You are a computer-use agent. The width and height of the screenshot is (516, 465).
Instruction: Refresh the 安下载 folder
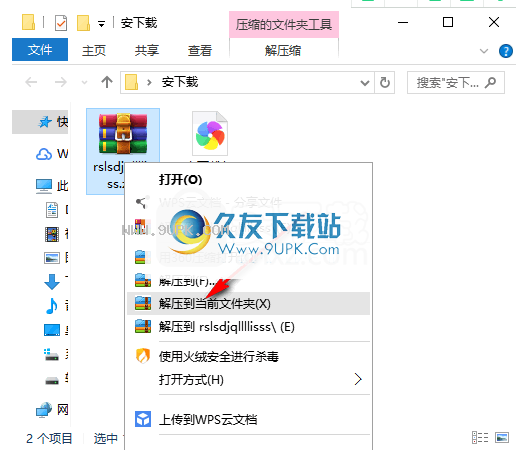click(385, 82)
